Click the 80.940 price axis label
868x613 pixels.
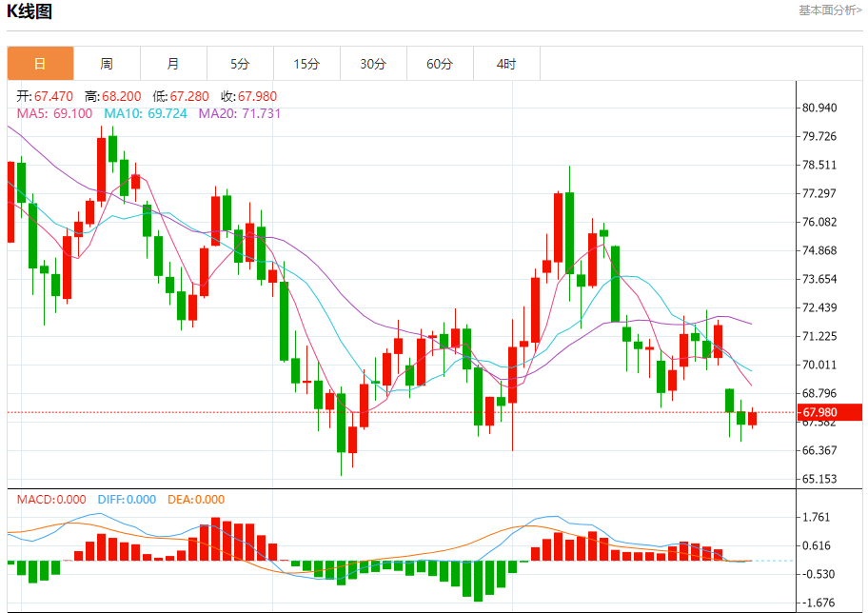tap(819, 108)
